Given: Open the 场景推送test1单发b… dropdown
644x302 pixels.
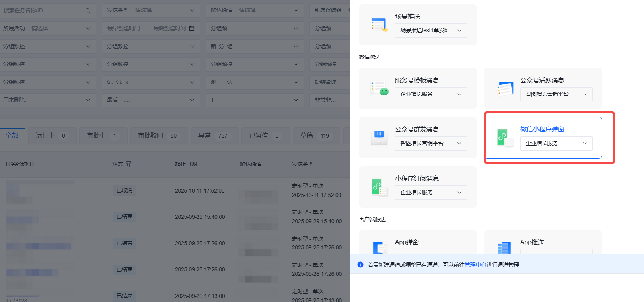Looking at the screenshot, I should (x=431, y=31).
